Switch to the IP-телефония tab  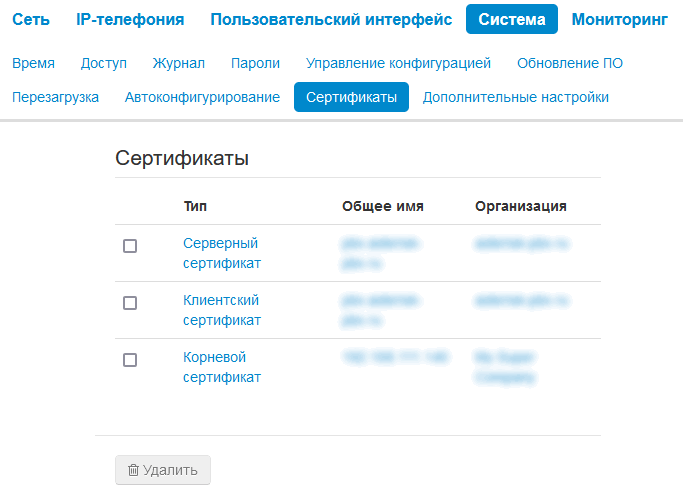coord(130,19)
